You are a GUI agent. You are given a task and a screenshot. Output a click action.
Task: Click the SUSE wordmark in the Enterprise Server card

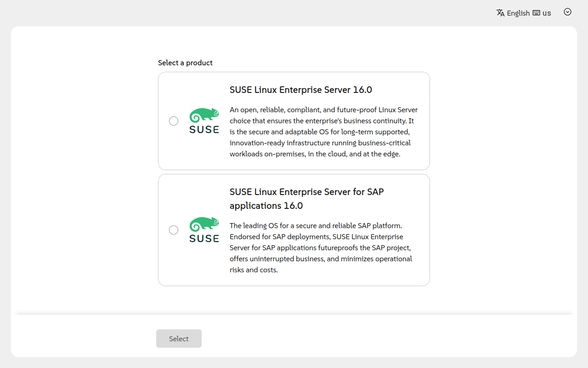click(204, 130)
